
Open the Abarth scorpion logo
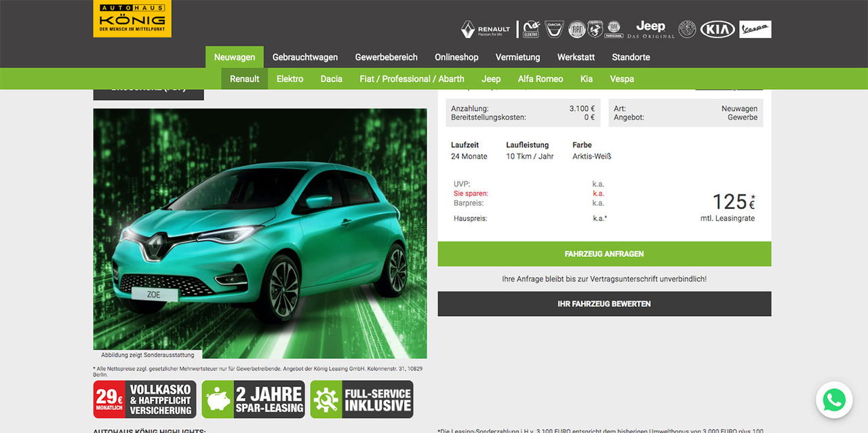click(x=595, y=29)
